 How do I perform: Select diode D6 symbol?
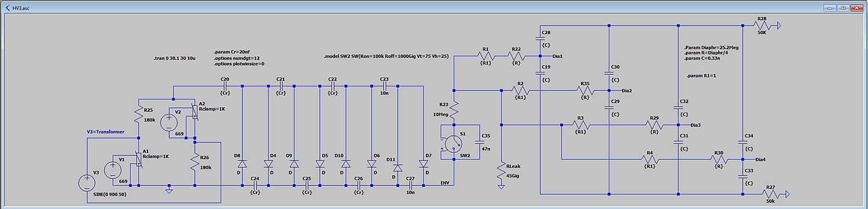coord(372,164)
